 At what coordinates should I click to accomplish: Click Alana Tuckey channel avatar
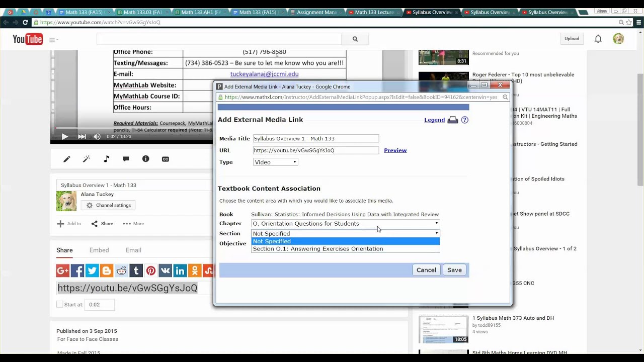click(x=66, y=201)
